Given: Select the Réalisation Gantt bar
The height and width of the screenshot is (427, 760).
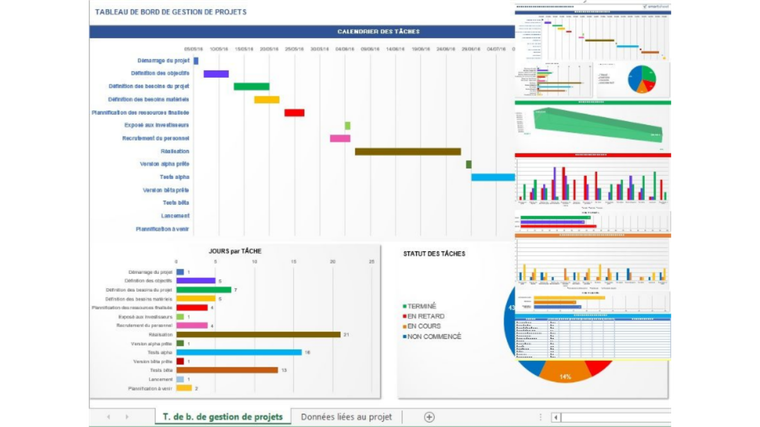Looking at the screenshot, I should coord(408,152).
